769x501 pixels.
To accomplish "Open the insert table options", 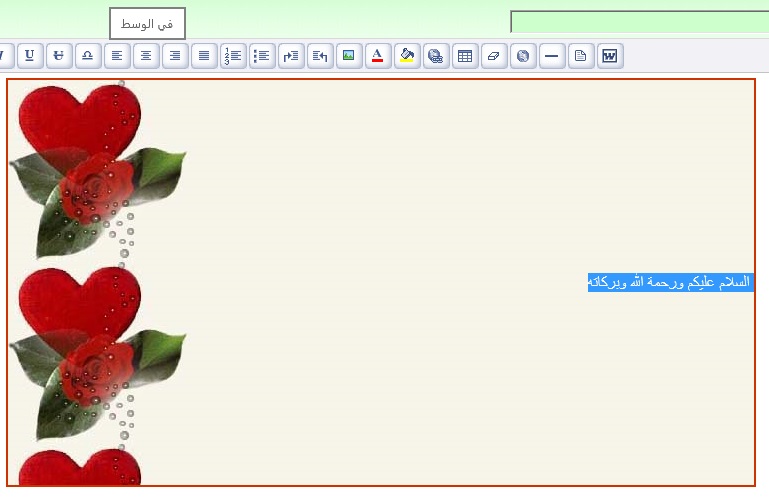I will (465, 56).
